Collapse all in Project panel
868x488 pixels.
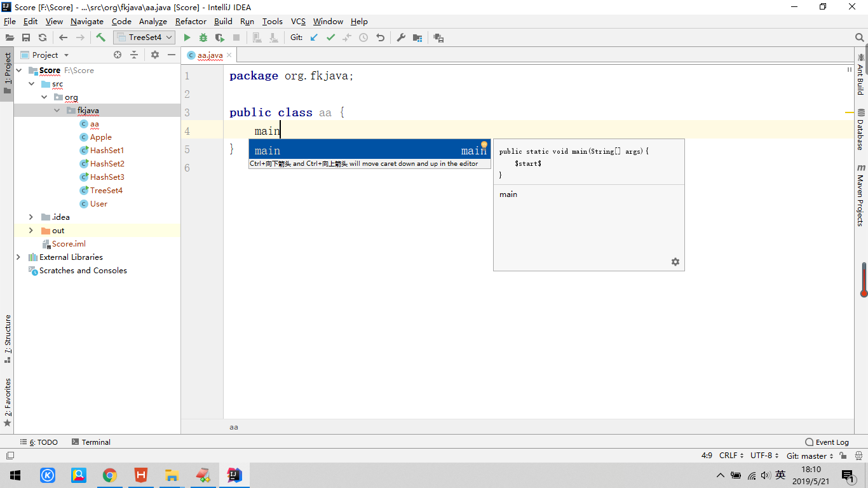click(x=134, y=55)
